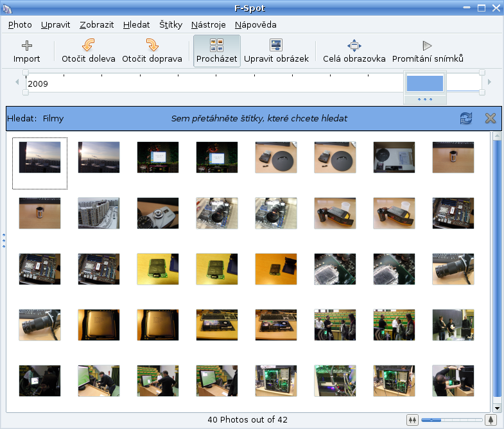Click the 2009 year label on timeline
Image resolution: width=504 pixels, height=429 pixels.
click(38, 84)
